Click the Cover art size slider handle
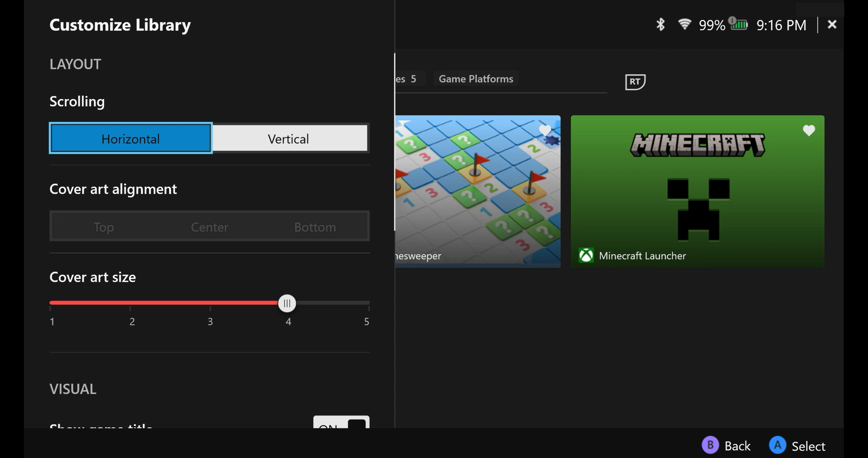 click(287, 303)
